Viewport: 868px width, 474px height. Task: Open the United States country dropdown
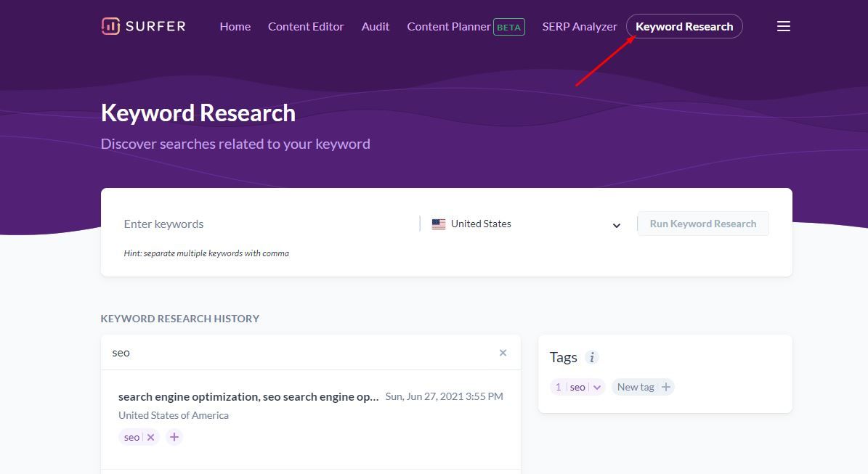525,224
